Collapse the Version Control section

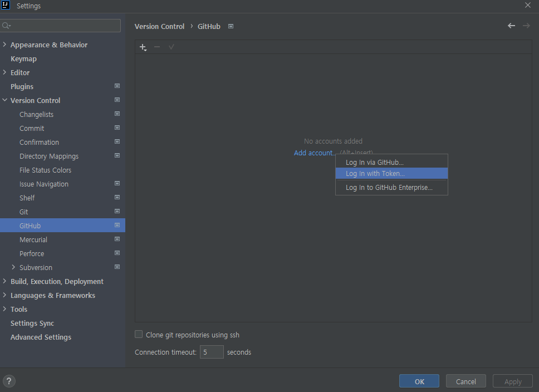click(4, 100)
